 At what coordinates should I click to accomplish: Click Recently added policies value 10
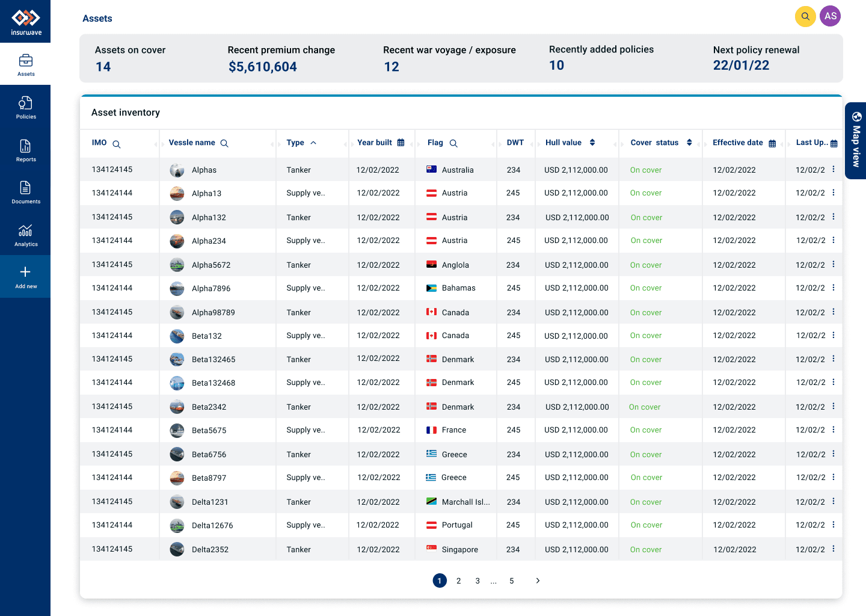pos(557,66)
